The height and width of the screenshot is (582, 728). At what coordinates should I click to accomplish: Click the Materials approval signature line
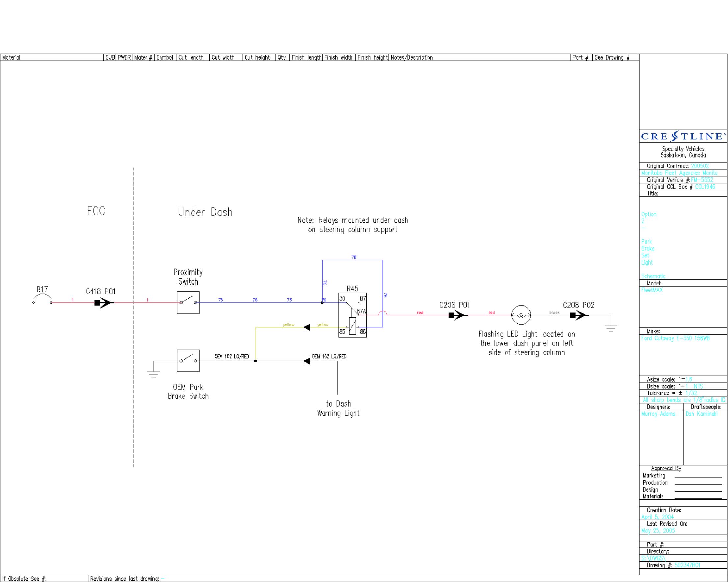click(698, 498)
